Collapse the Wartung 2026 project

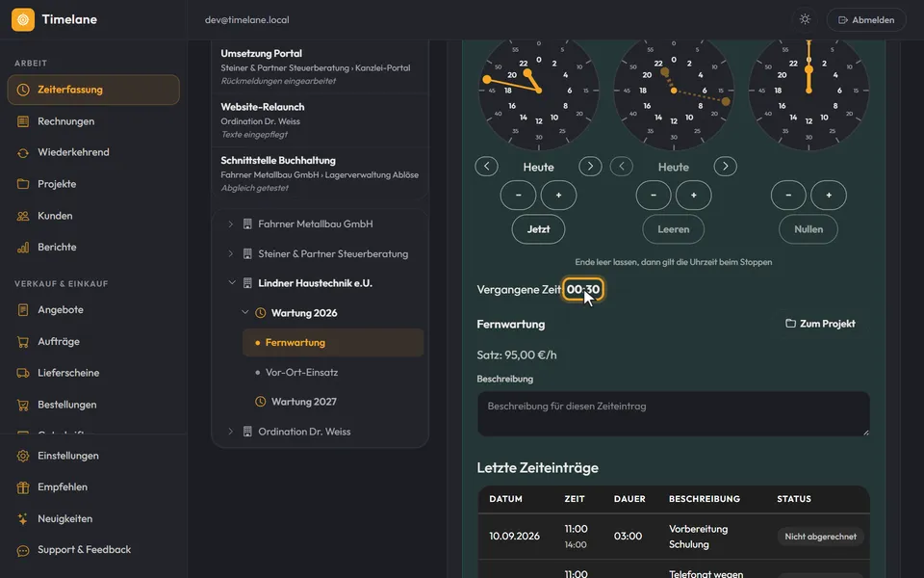click(x=245, y=312)
